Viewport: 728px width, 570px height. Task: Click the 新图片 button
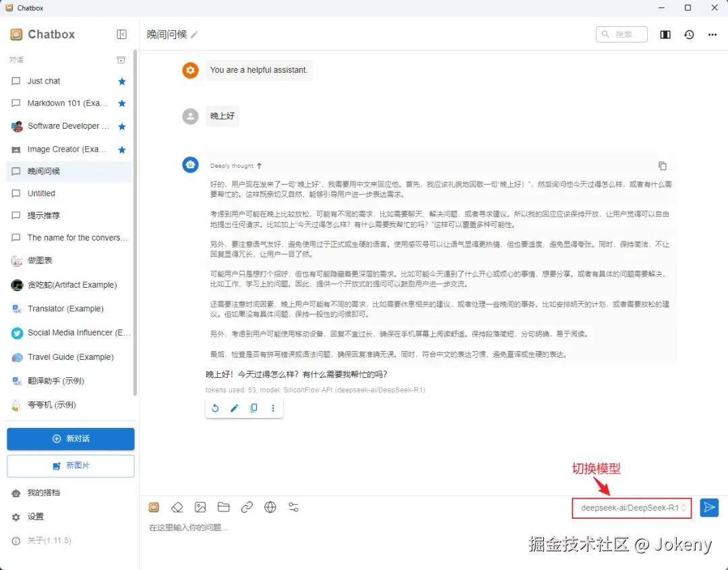point(71,466)
